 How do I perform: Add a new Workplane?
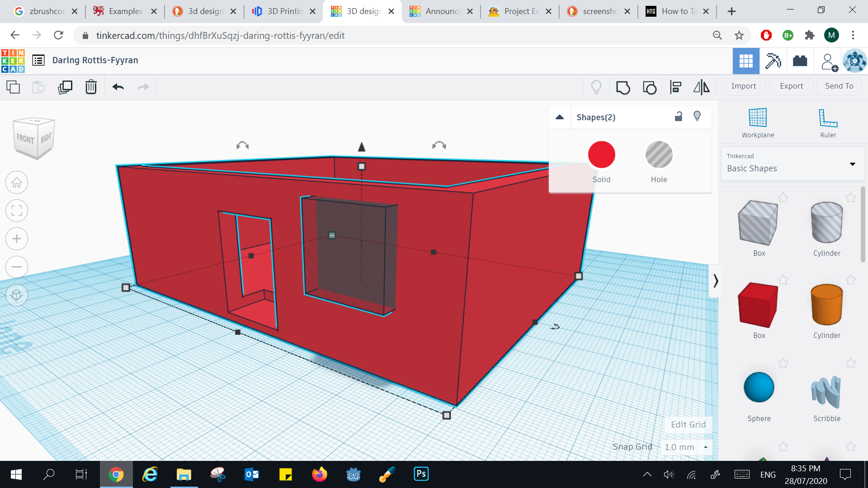coord(758,122)
